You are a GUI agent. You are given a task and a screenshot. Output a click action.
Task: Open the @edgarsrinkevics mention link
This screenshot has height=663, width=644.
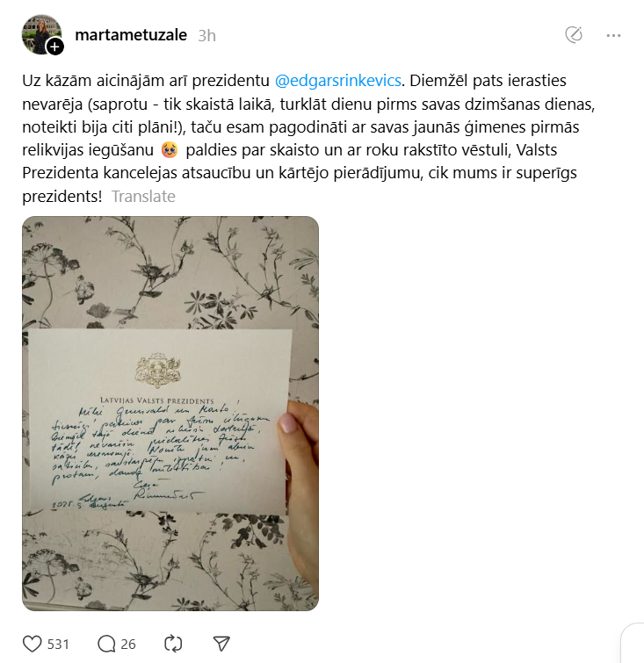338,80
